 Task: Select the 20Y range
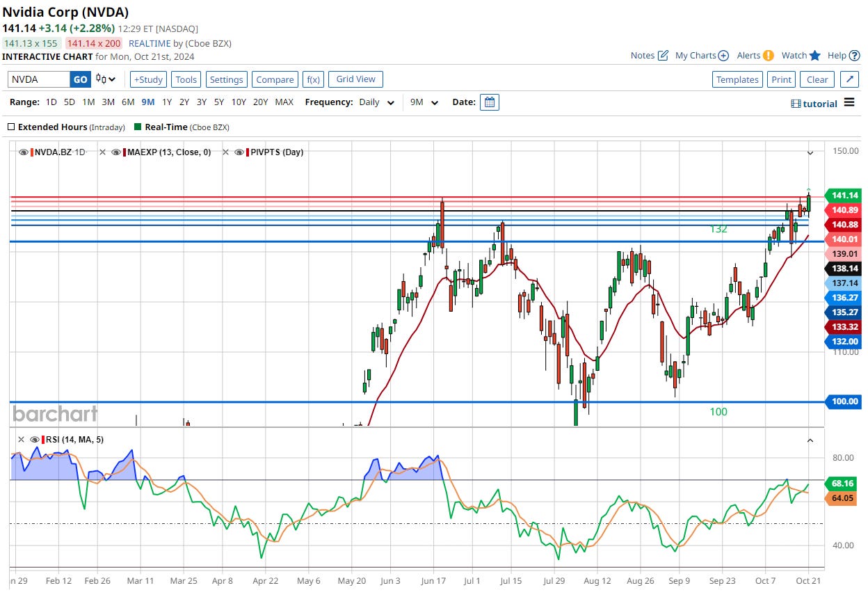point(261,102)
